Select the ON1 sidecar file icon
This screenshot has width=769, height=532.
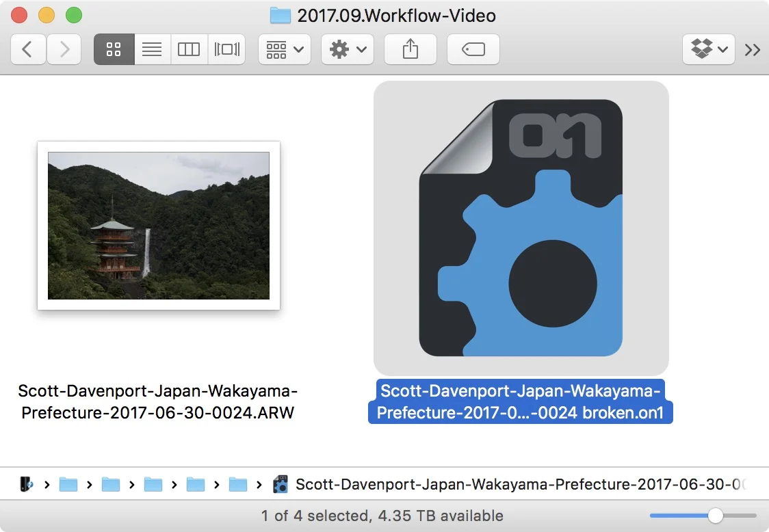pyautogui.click(x=521, y=228)
